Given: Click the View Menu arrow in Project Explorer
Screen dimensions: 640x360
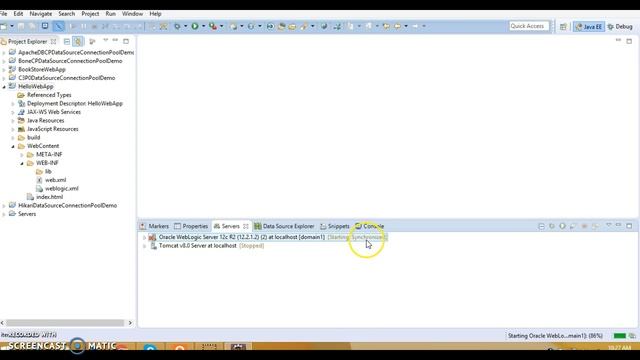Looking at the screenshot, I should click(106, 40).
